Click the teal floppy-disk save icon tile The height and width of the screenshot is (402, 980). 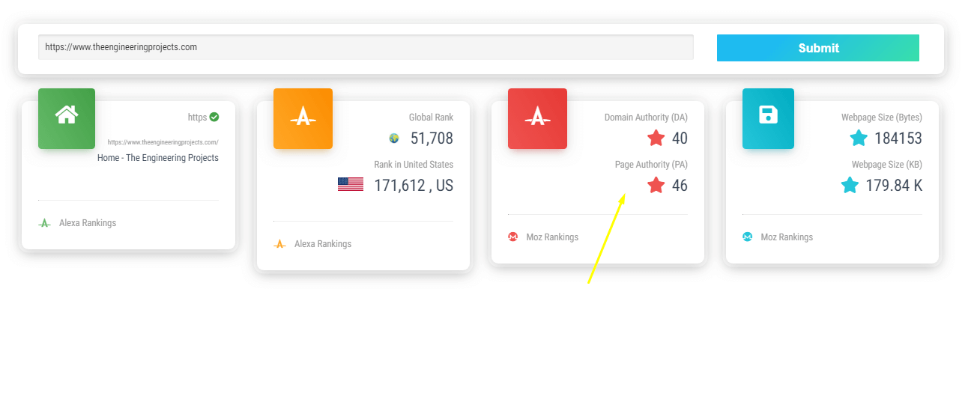768,118
